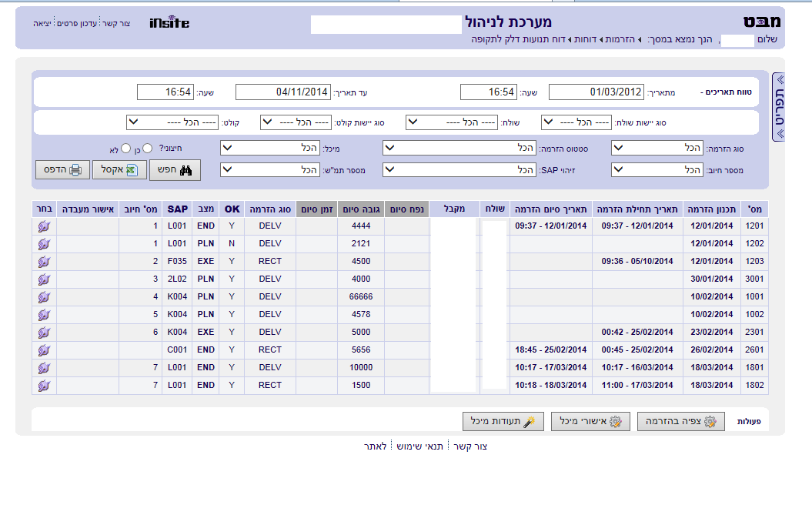Open the מספר חיוב dropdown

(657, 170)
